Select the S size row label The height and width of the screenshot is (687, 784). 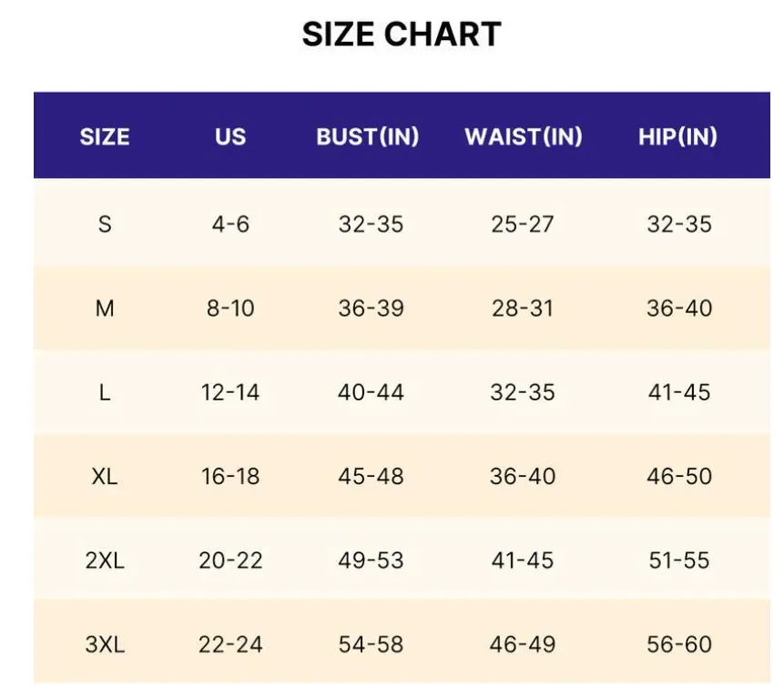coord(105,224)
